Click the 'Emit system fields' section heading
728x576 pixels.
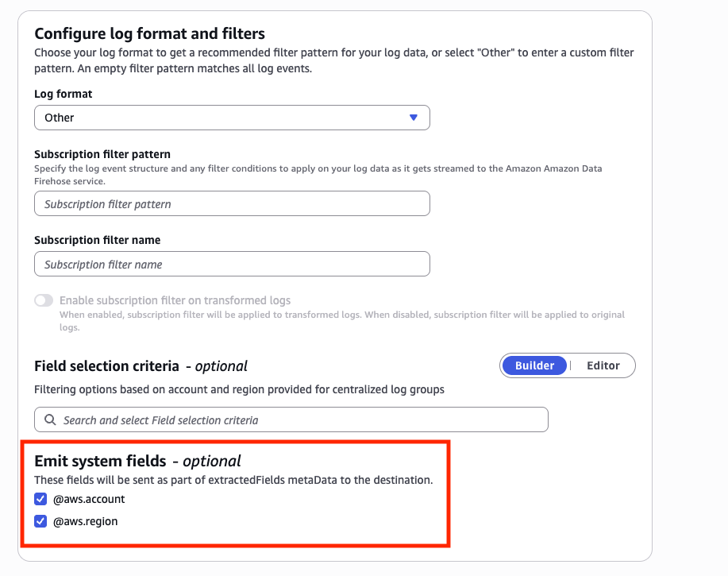(x=100, y=461)
